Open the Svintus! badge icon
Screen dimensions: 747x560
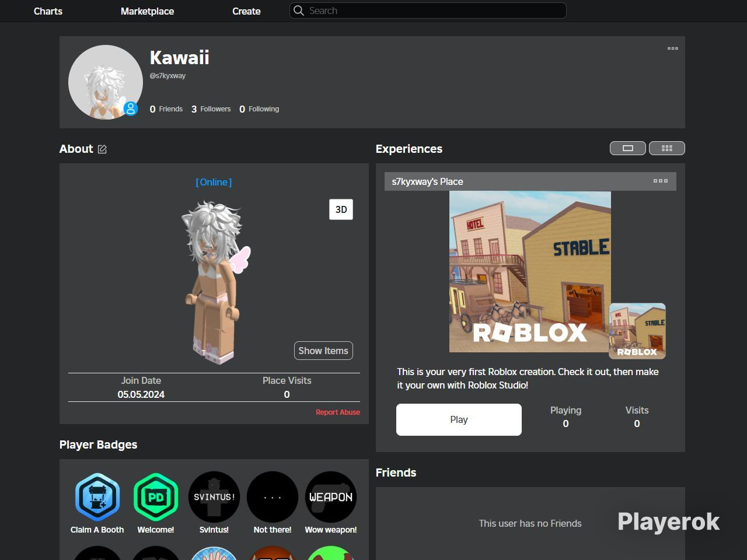pos(214,497)
